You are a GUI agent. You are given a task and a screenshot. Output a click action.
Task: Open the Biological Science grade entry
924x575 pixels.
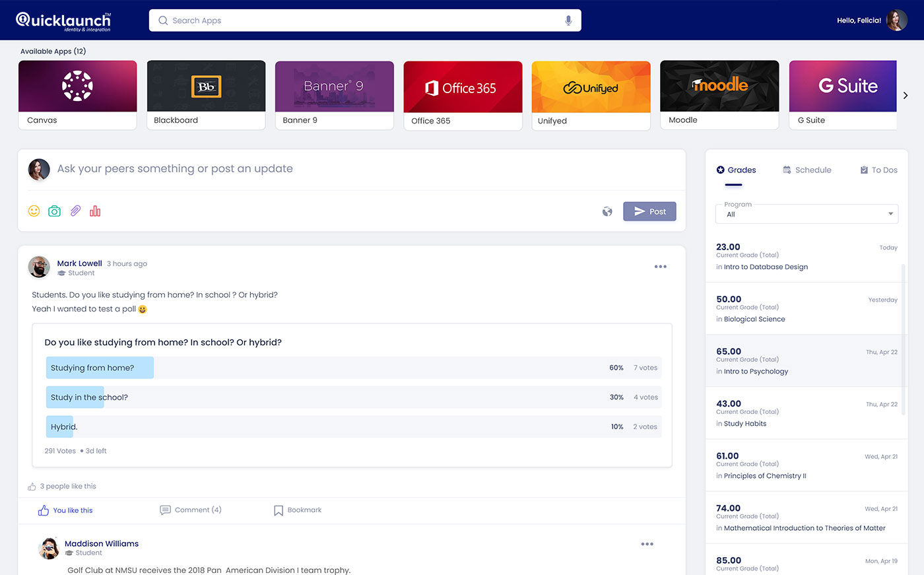tap(807, 309)
